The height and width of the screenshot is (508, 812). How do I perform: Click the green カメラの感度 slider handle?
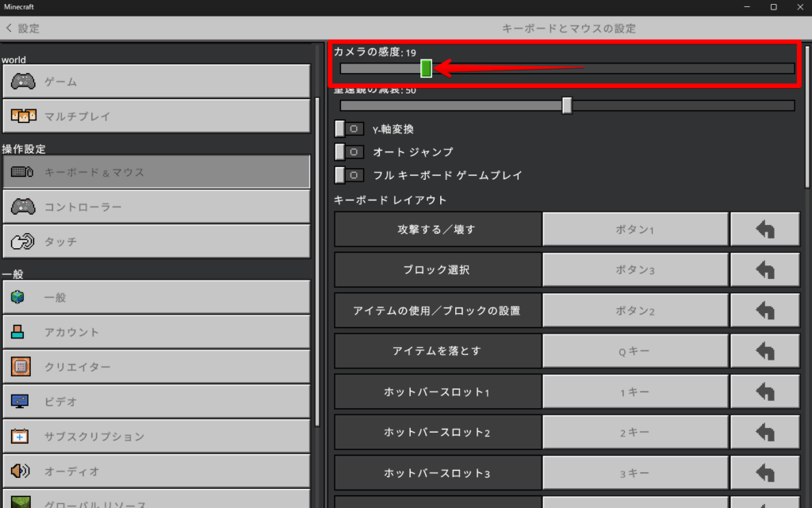pyautogui.click(x=426, y=69)
